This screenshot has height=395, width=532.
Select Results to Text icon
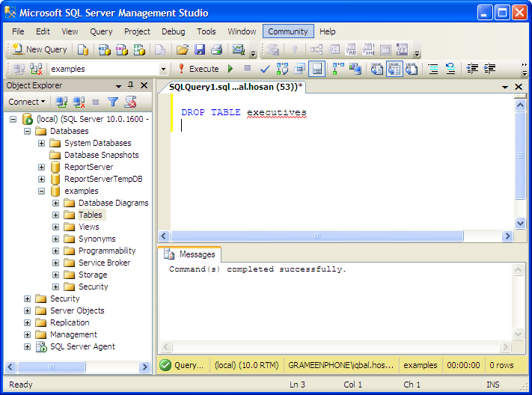[x=376, y=69]
